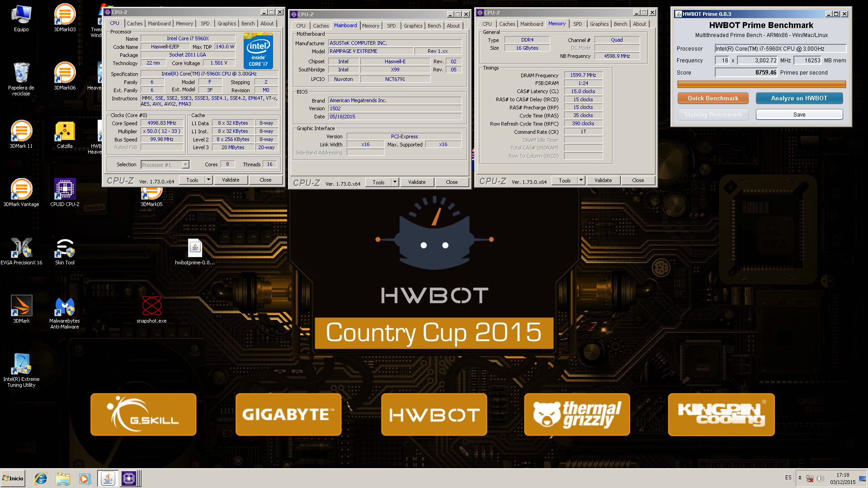Click Save in HWBOT Prime

click(799, 114)
